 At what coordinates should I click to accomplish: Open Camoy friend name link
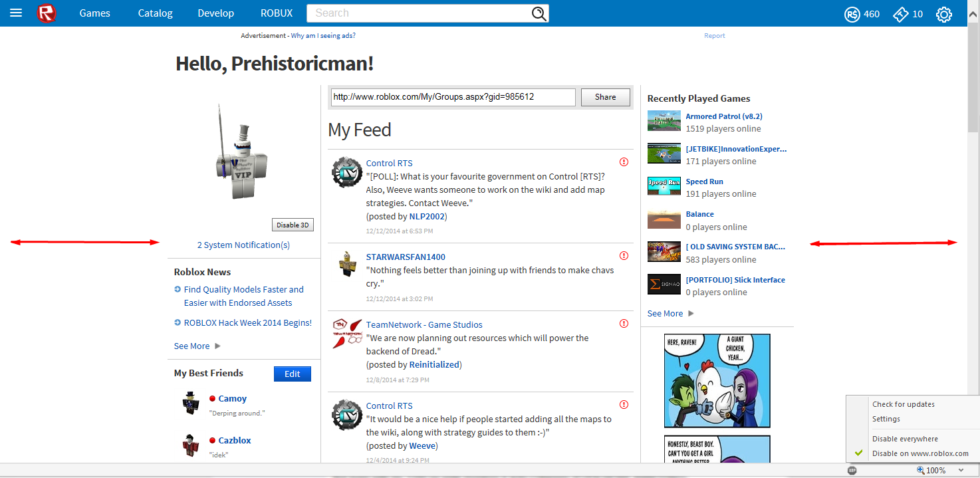click(233, 398)
